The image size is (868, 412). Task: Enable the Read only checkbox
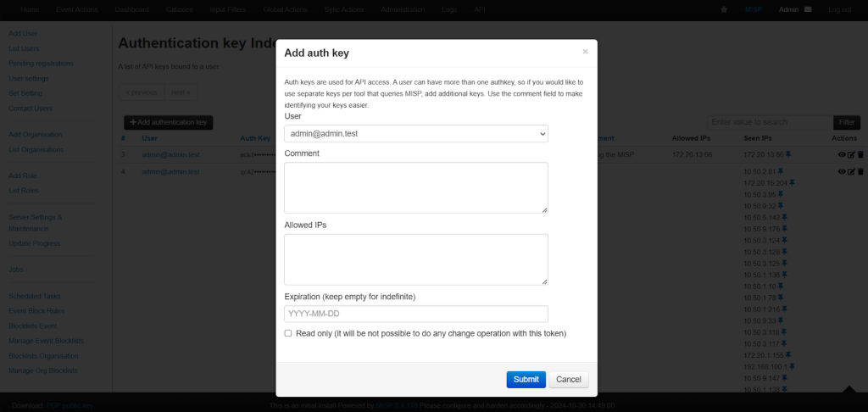[288, 333]
